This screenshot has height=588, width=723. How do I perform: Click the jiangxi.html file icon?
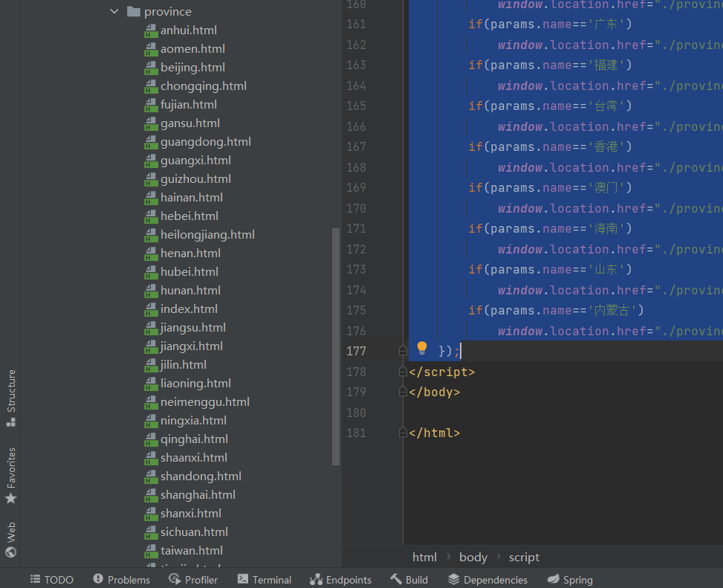pyautogui.click(x=151, y=346)
